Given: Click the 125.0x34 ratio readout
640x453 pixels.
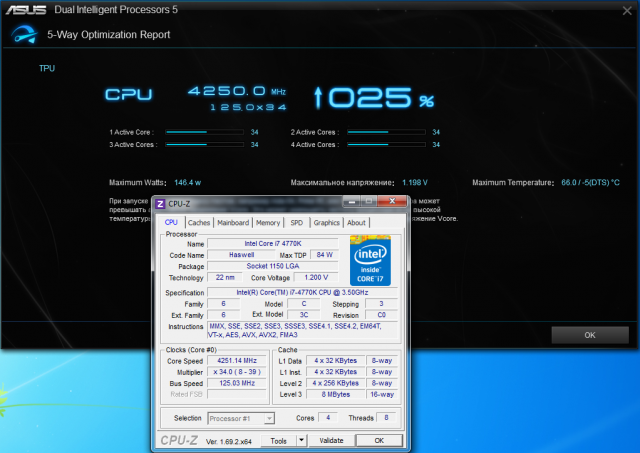Looking at the screenshot, I should [248, 107].
